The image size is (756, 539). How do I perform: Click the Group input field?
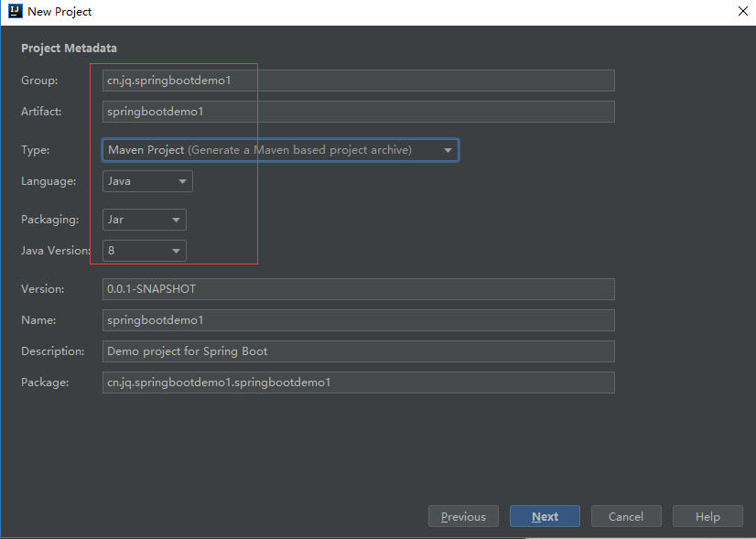point(358,81)
